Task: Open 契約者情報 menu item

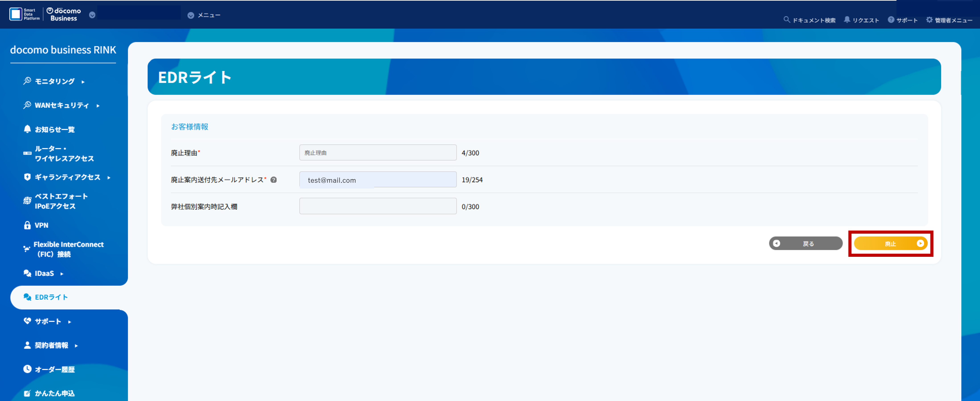Action: 51,345
